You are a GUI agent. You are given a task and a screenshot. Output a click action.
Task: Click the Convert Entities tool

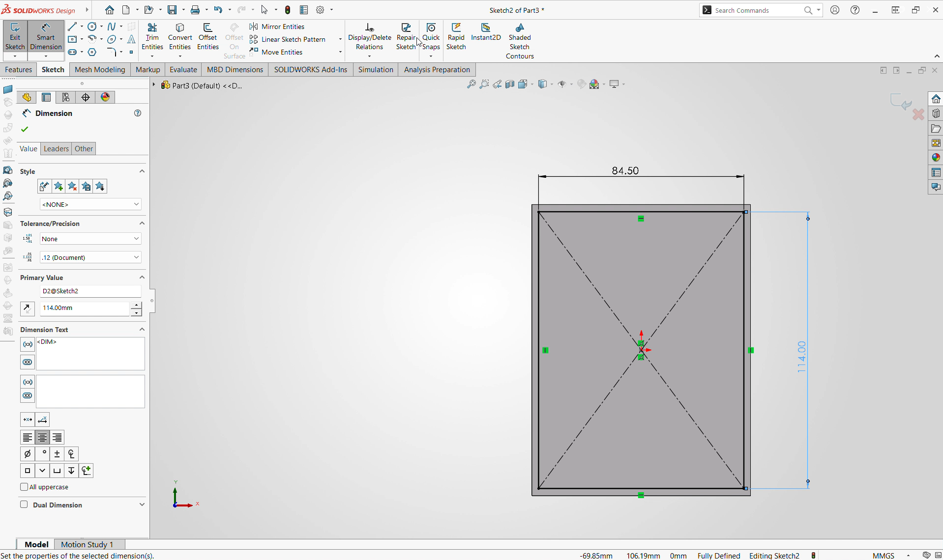tap(180, 37)
